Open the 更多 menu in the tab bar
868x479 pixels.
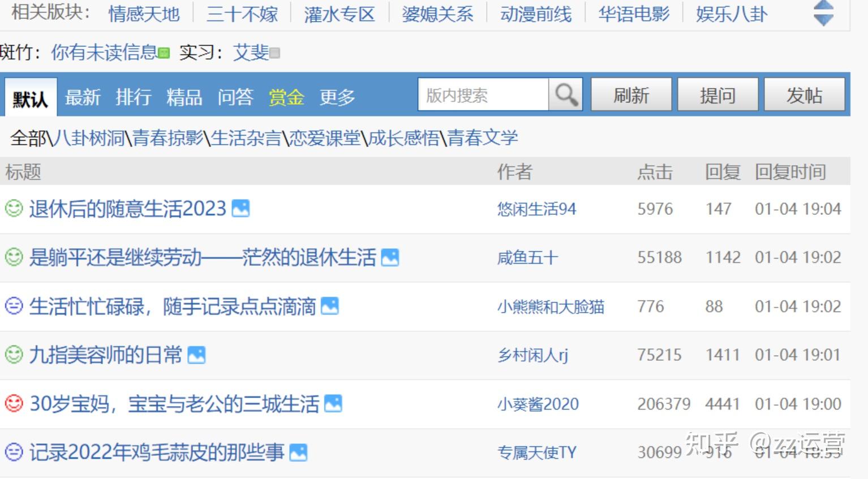pos(337,97)
